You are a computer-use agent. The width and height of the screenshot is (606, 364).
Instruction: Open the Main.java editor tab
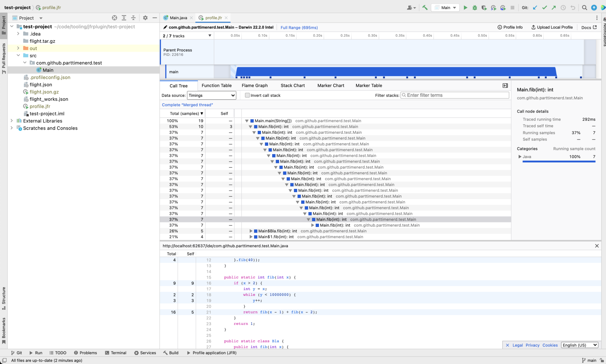click(x=178, y=18)
